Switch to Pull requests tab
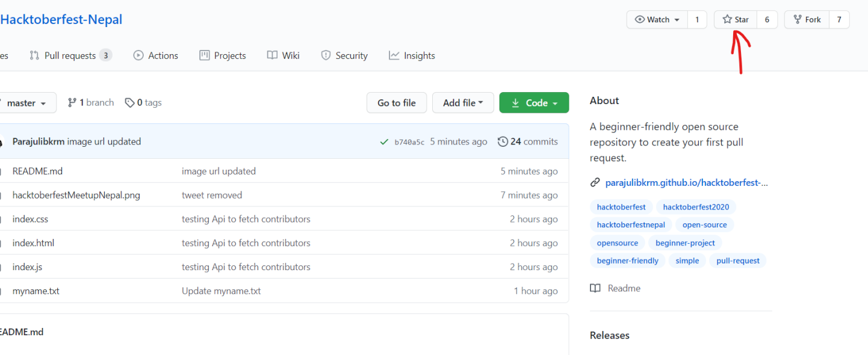 (x=70, y=55)
